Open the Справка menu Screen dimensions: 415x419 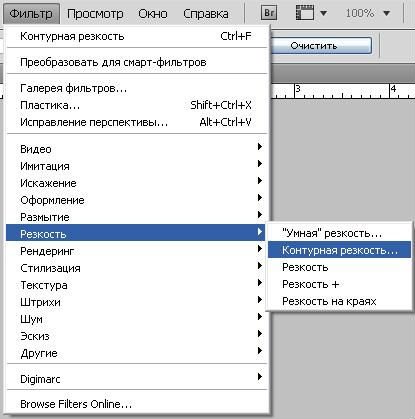tap(206, 14)
